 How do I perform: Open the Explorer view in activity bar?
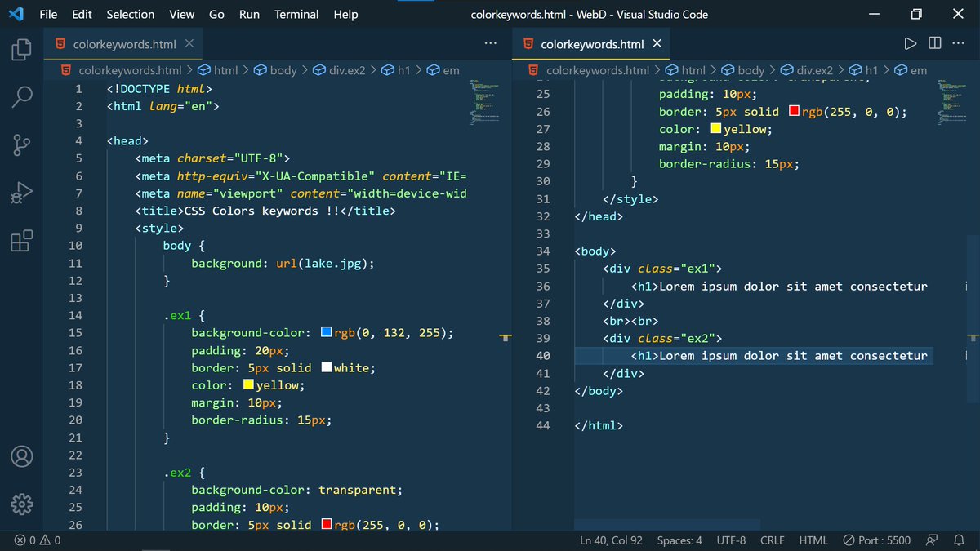pyautogui.click(x=22, y=49)
